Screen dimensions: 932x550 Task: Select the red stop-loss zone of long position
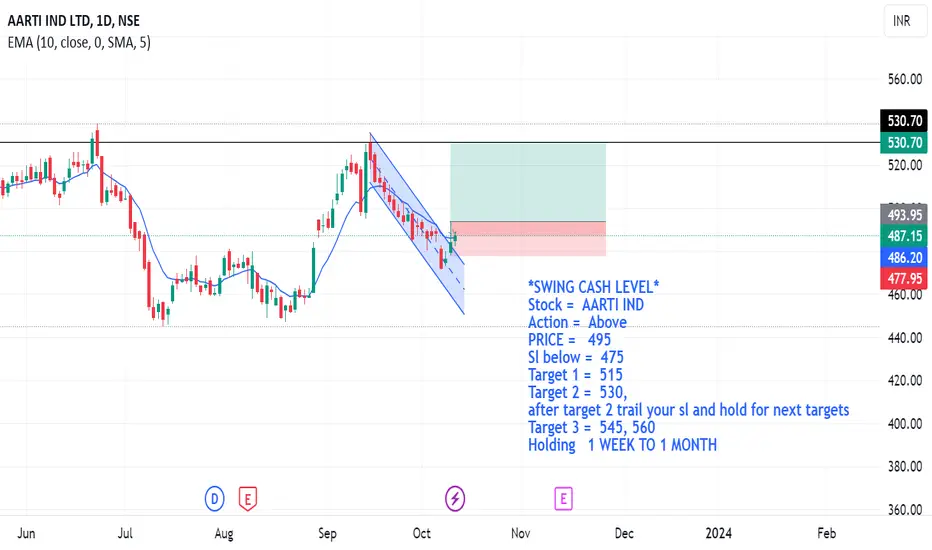[528, 238]
